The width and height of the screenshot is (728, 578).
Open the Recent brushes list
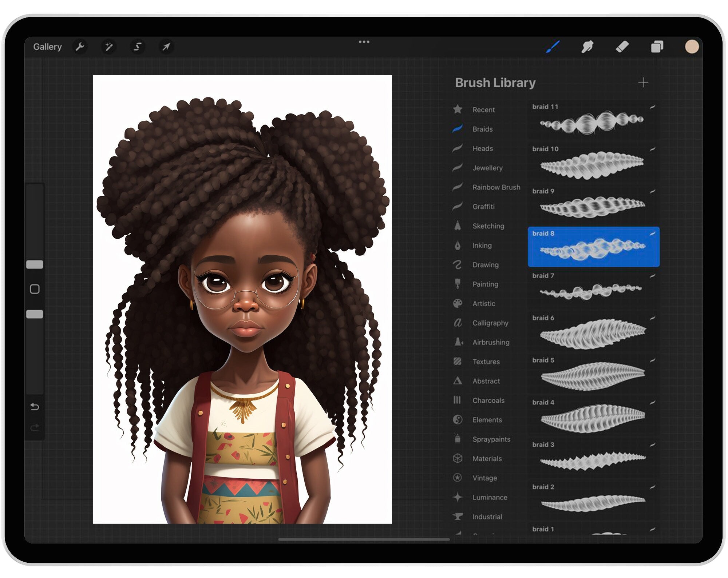(x=483, y=109)
